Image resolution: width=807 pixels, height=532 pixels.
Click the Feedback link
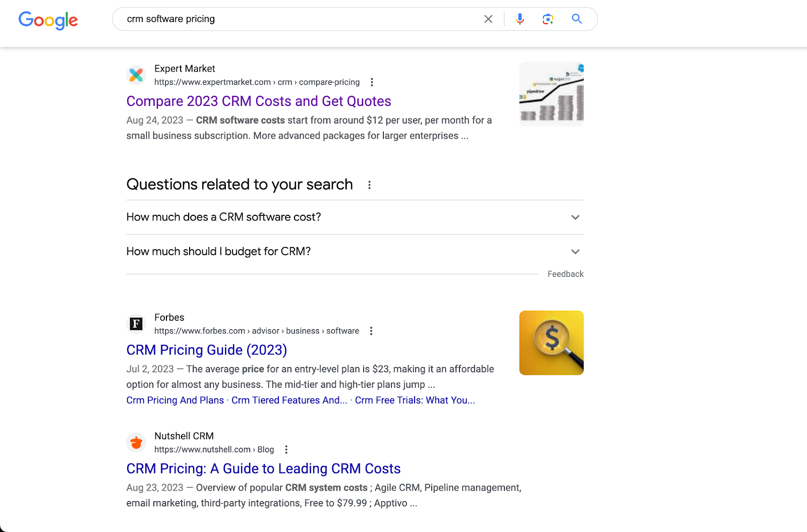click(x=565, y=274)
